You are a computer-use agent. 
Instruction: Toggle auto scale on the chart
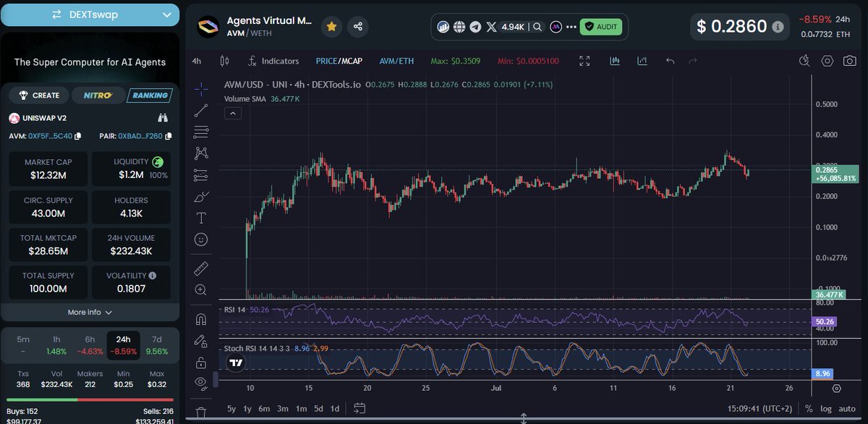pyautogui.click(x=847, y=408)
